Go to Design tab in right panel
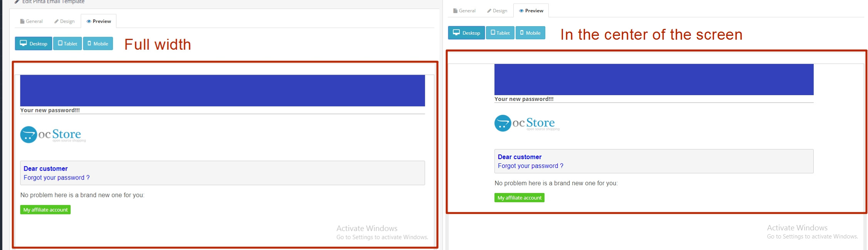The height and width of the screenshot is (250, 868). pyautogui.click(x=497, y=11)
